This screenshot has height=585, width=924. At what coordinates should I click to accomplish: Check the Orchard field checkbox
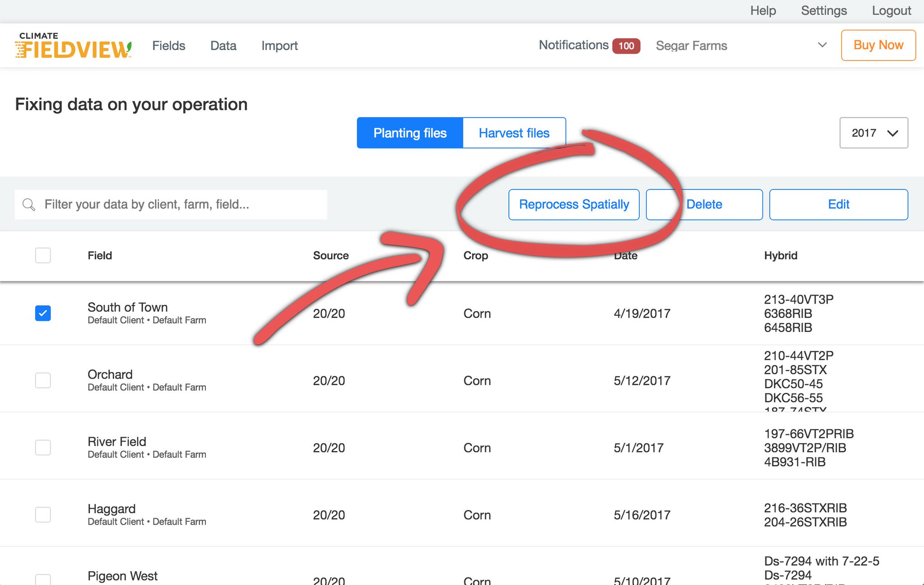coord(43,380)
